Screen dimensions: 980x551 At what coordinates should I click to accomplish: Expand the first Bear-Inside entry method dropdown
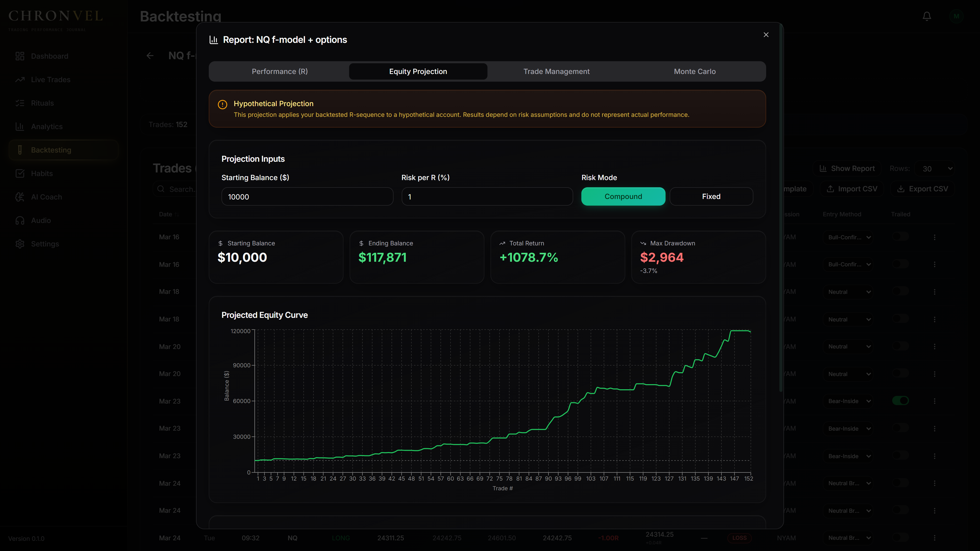coord(848,401)
